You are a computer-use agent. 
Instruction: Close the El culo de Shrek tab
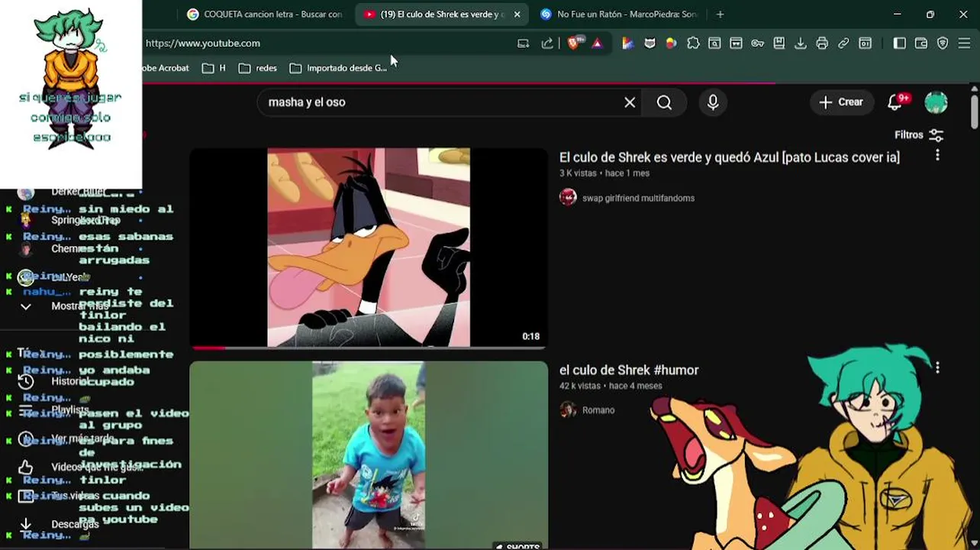tap(517, 14)
